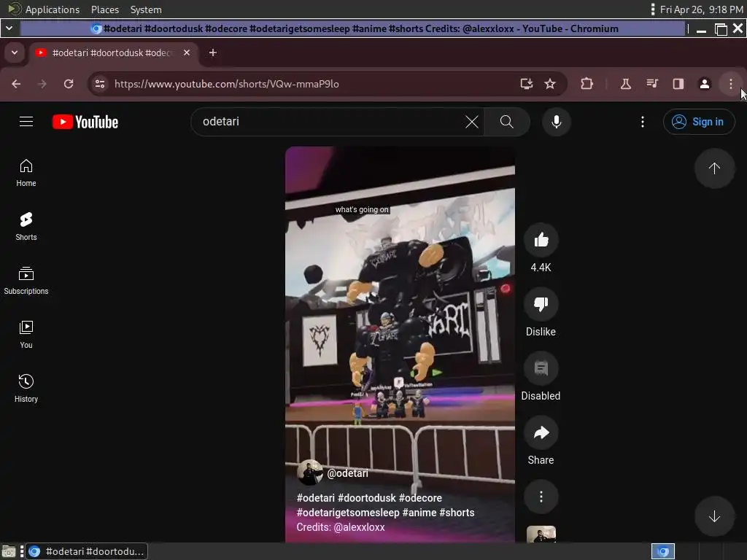This screenshot has height=560, width=747.
Task: Select the Chromium taskbar window button
Action: [x=86, y=551]
